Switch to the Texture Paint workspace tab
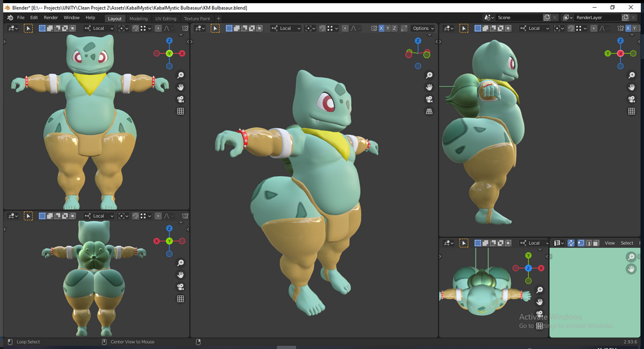This screenshot has width=644, height=349. pyautogui.click(x=197, y=19)
